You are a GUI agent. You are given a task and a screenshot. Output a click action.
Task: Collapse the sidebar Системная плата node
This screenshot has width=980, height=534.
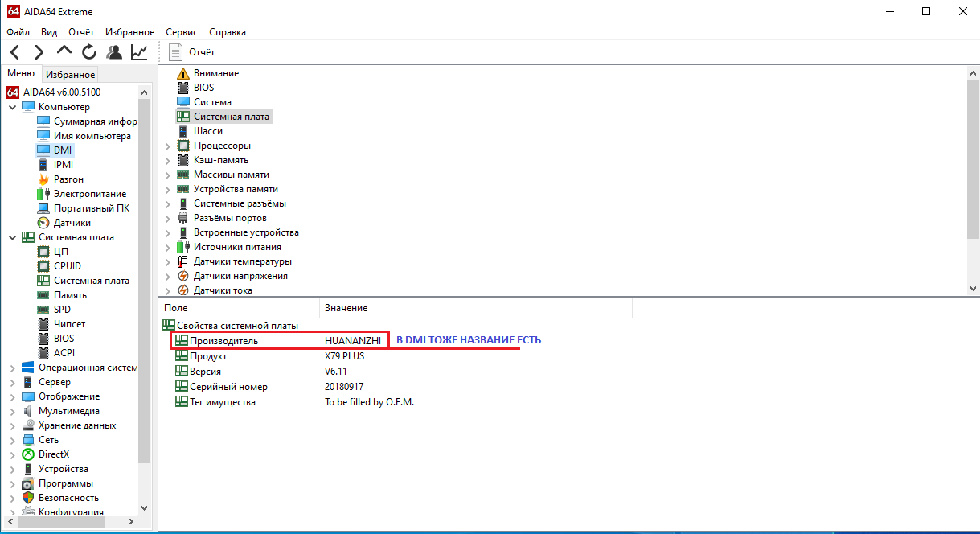12,237
